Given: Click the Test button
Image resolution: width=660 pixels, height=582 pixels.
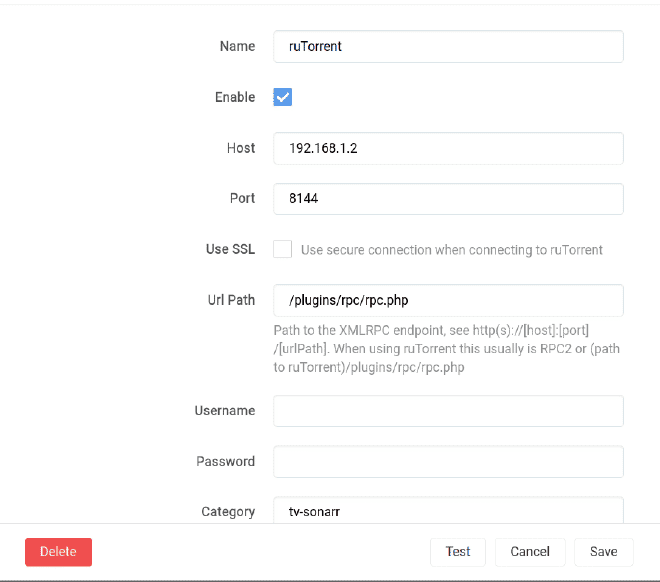Looking at the screenshot, I should [458, 552].
